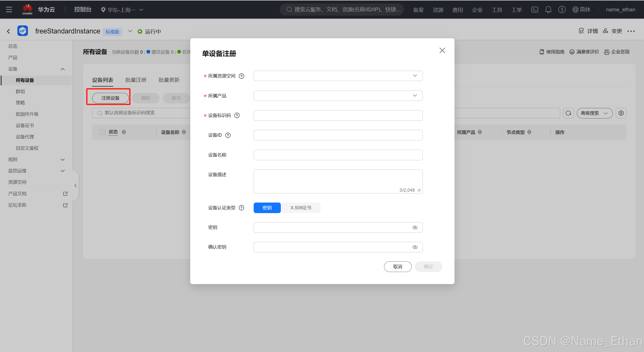Viewport: 644px width, 352px height.
Task: Show password in 密钥 field
Action: click(415, 227)
